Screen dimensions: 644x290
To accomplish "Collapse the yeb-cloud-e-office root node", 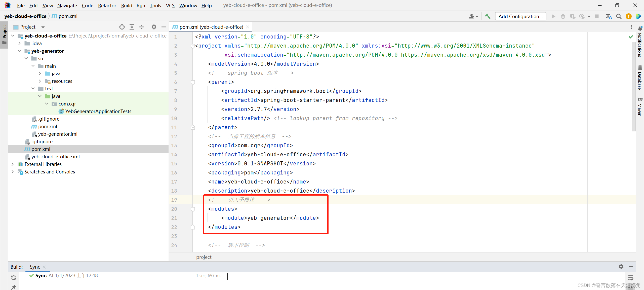I will point(13,36).
